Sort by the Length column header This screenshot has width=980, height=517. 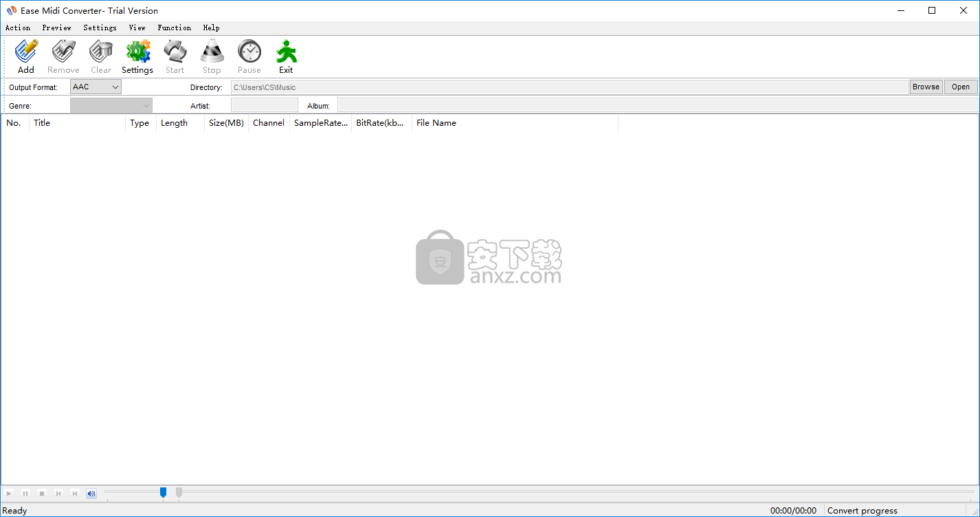[180, 123]
